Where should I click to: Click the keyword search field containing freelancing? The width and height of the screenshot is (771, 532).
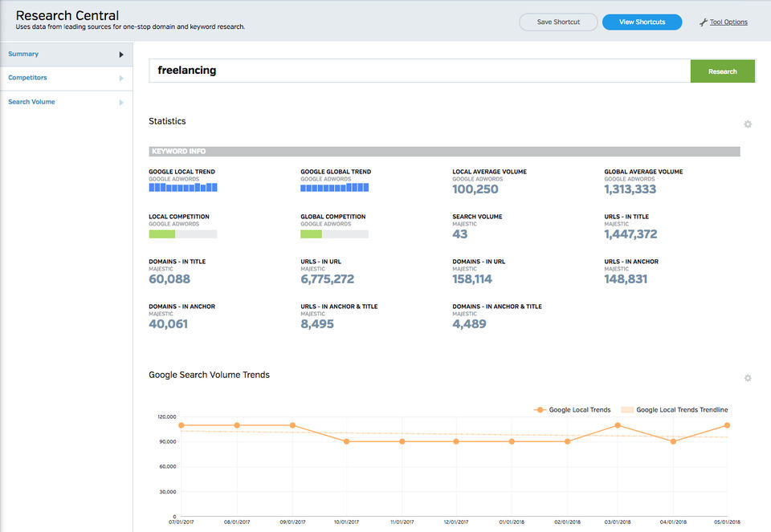419,71
